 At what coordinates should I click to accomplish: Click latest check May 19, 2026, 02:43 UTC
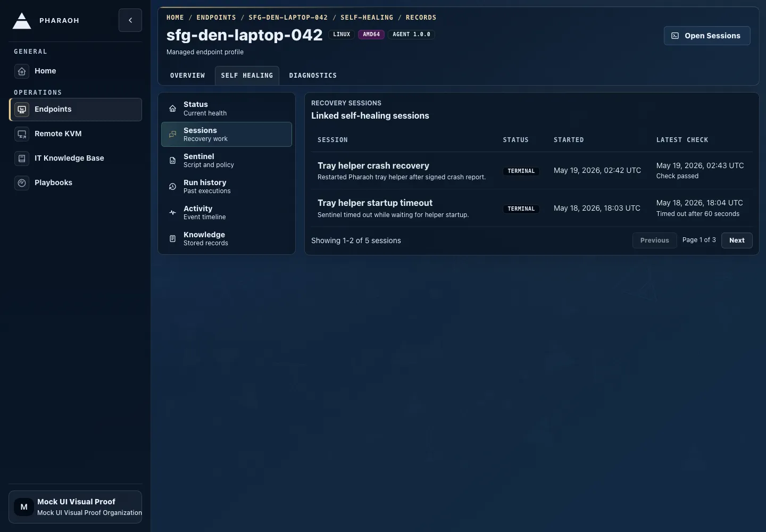click(x=700, y=165)
